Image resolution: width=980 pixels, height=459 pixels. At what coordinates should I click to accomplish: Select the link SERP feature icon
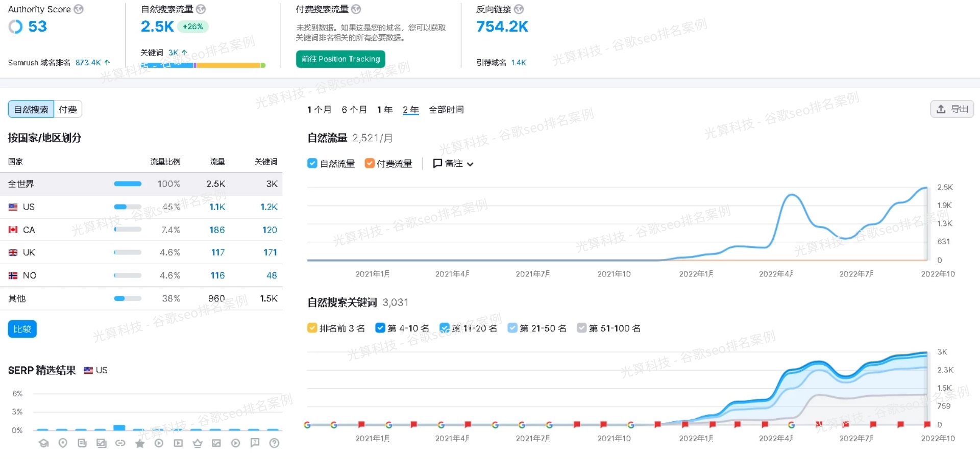point(120,443)
